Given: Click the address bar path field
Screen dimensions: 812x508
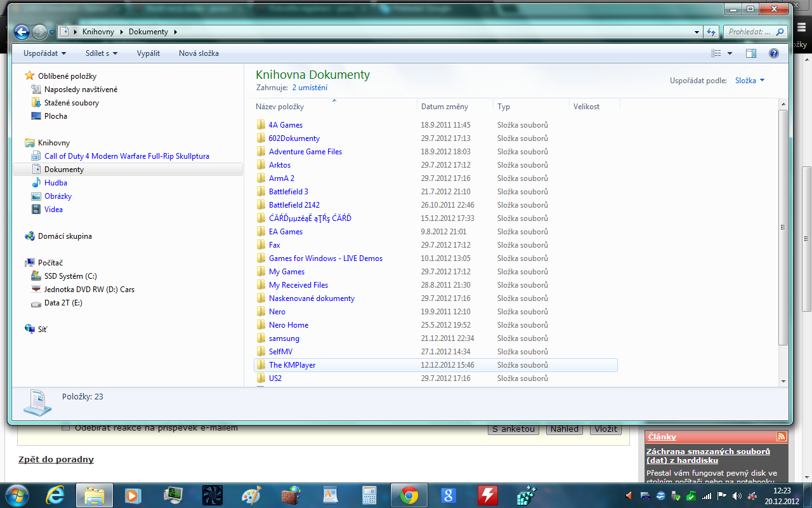Looking at the screenshot, I should click(x=381, y=32).
